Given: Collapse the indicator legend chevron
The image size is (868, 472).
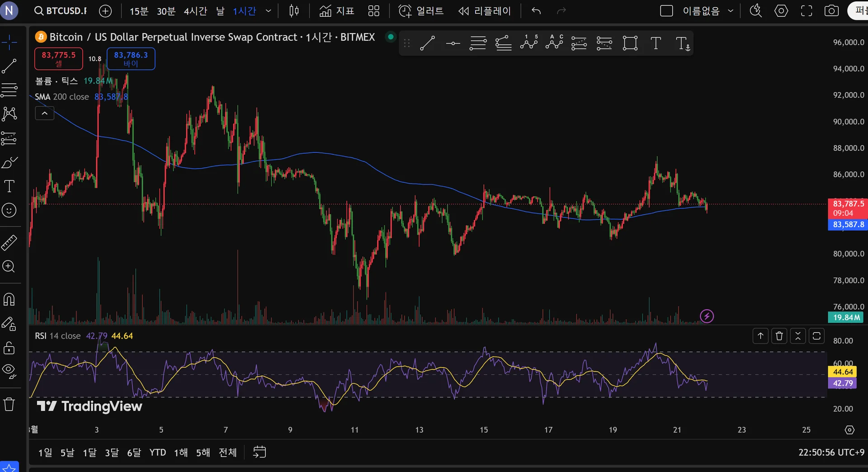Looking at the screenshot, I should coord(45,113).
